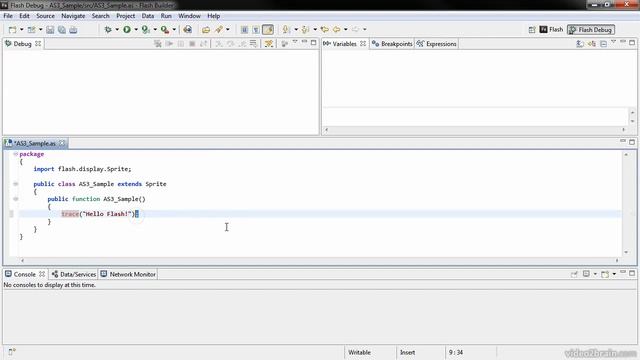Click the Print toolbar icon
The width and height of the screenshot is (640, 360).
73,29
